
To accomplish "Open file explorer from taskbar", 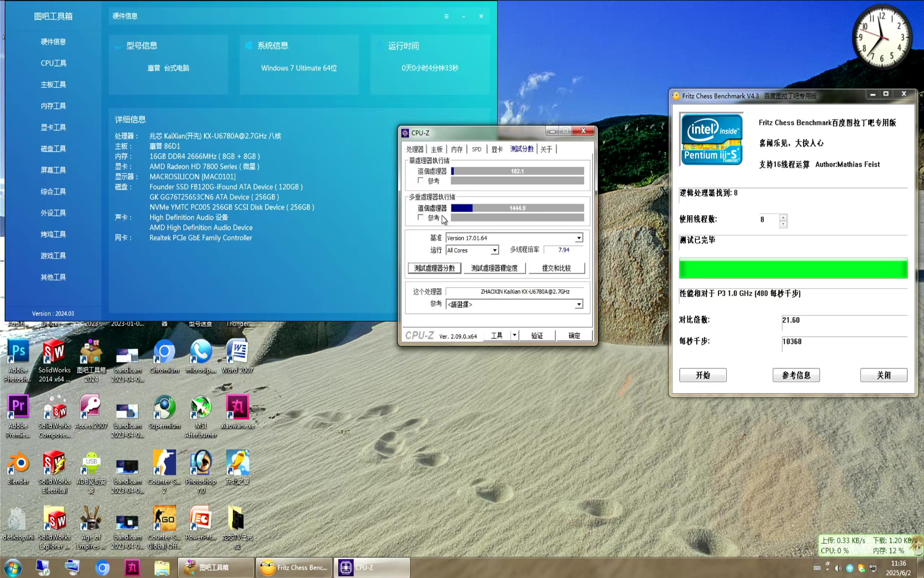I will [x=162, y=567].
